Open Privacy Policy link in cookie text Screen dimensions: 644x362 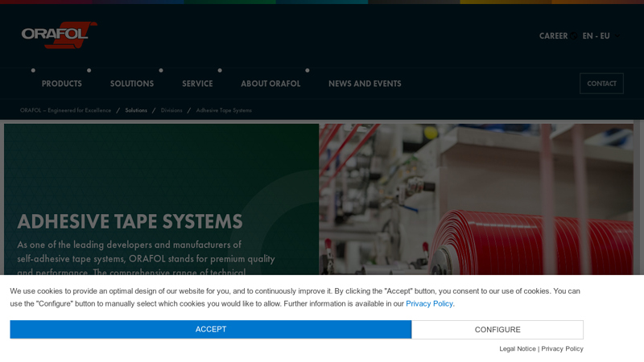click(x=429, y=304)
